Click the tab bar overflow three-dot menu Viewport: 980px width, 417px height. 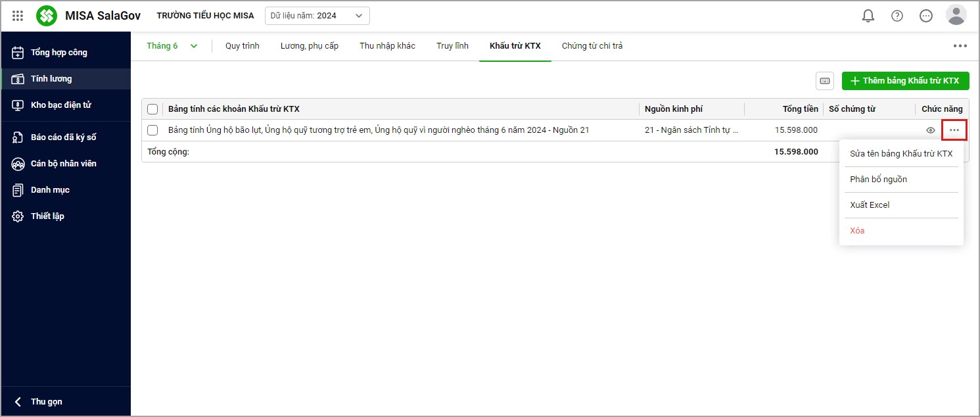(x=960, y=46)
